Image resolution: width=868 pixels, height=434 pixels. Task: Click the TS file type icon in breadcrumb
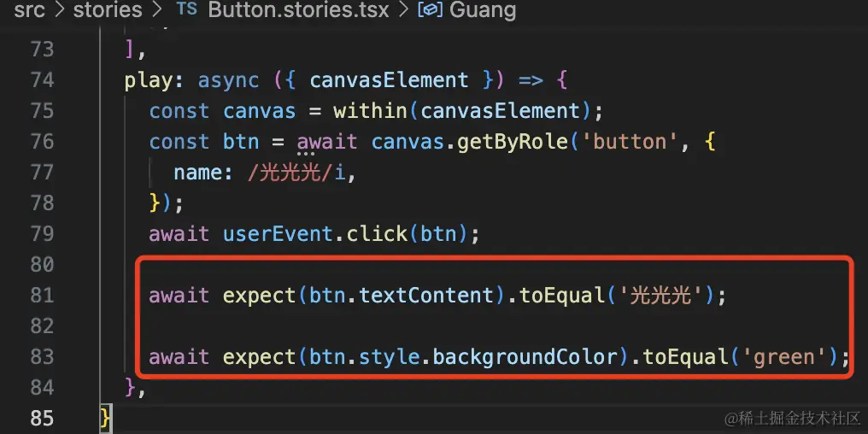(x=186, y=9)
